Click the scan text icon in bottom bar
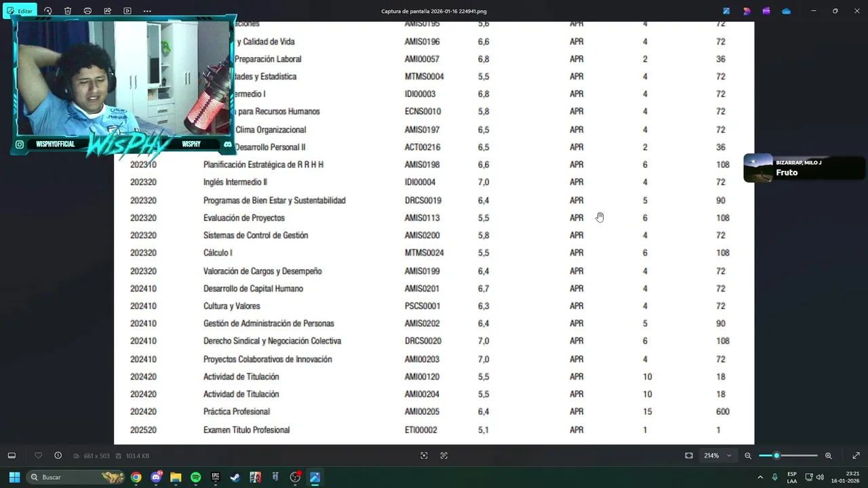 click(444, 455)
